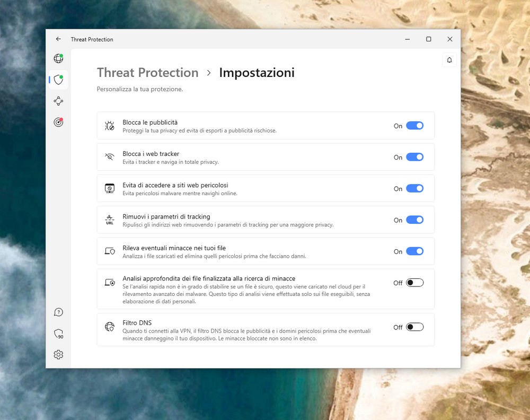This screenshot has height=420, width=530.
Task: Turn off Blocca i web tracker toggle
Action: click(x=415, y=157)
